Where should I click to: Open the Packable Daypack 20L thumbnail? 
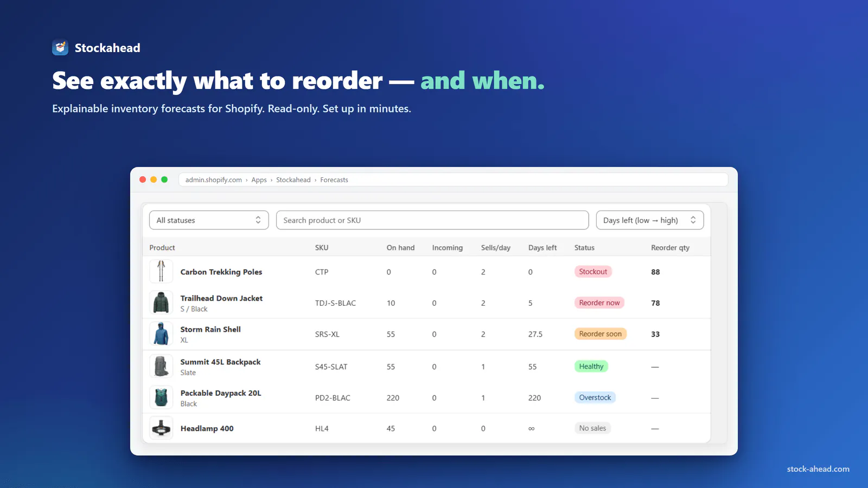click(x=161, y=397)
